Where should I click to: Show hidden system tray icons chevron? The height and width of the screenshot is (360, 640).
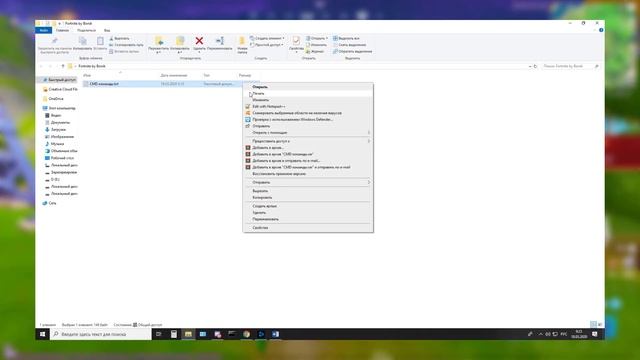coord(541,334)
